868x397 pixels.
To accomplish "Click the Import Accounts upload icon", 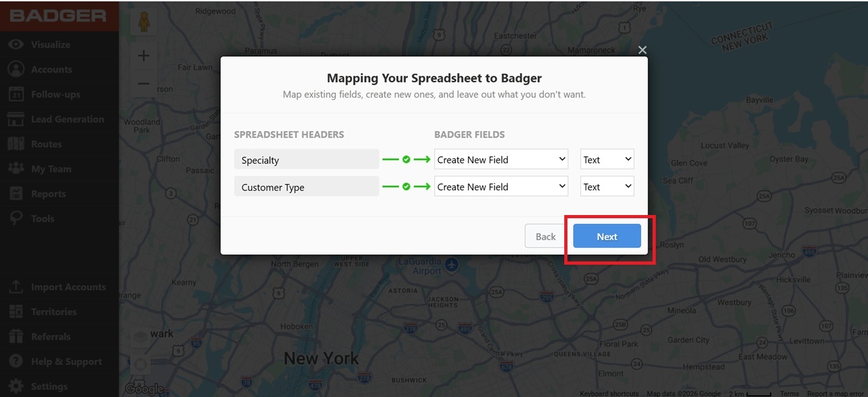I will click(16, 287).
